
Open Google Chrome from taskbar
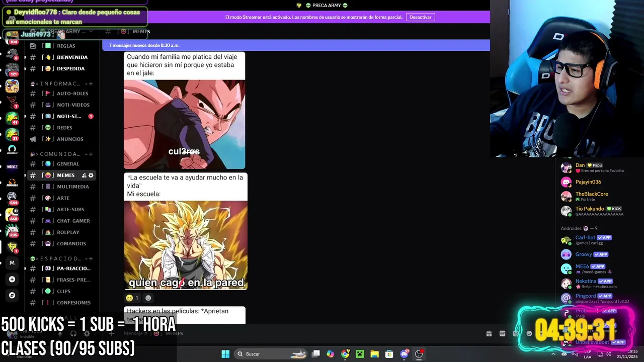click(345, 354)
